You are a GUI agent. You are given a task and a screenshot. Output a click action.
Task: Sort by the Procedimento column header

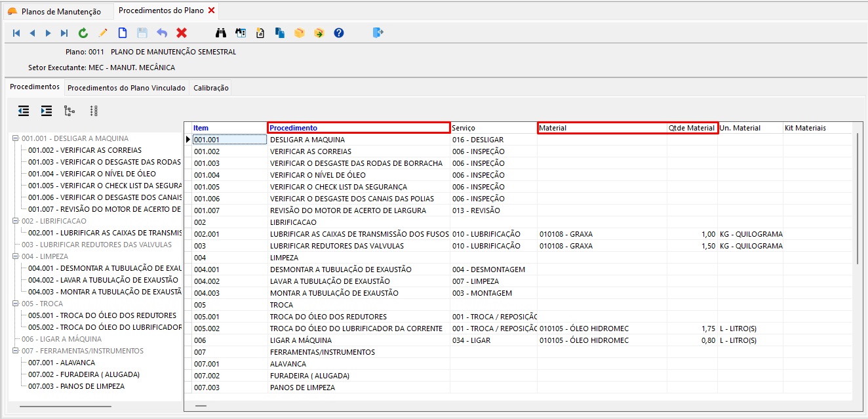pyautogui.click(x=358, y=128)
